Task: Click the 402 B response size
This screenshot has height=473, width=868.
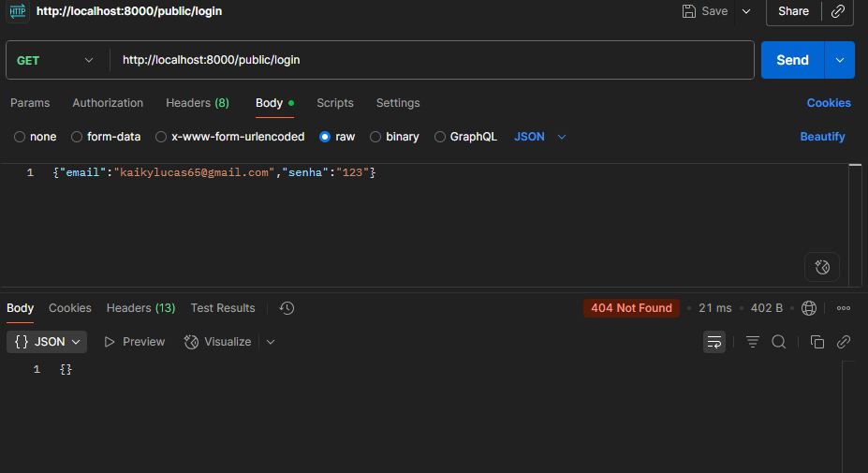Action: [x=766, y=308]
